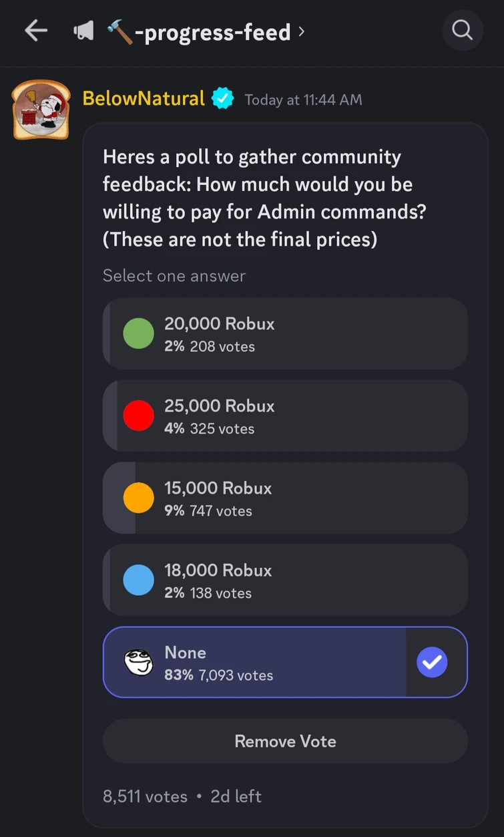Open search with the magnifying glass icon
Image resolution: width=504 pixels, height=837 pixels.
(463, 30)
